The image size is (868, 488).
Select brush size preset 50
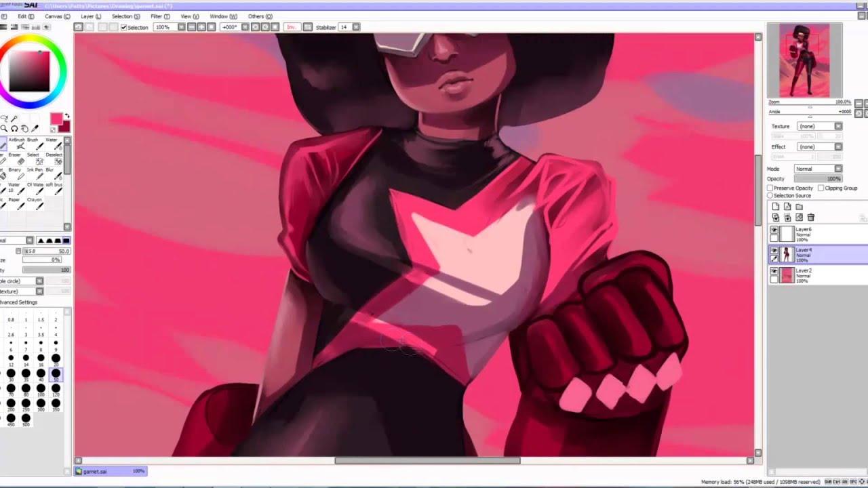pyautogui.click(x=56, y=373)
